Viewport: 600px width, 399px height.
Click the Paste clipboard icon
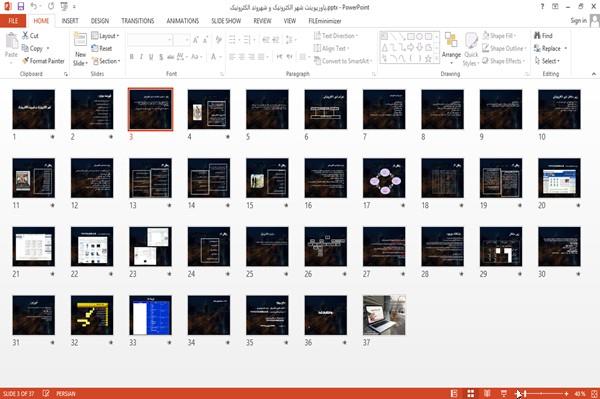tap(11, 41)
